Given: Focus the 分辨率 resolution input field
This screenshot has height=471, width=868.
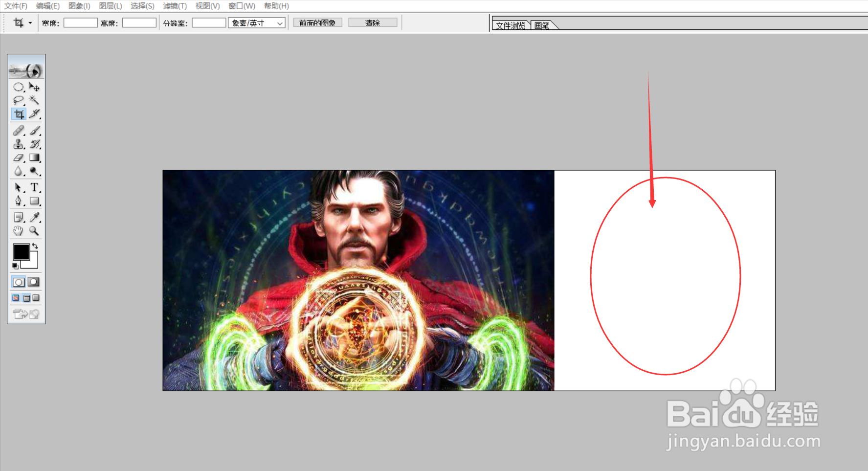Looking at the screenshot, I should [x=209, y=23].
